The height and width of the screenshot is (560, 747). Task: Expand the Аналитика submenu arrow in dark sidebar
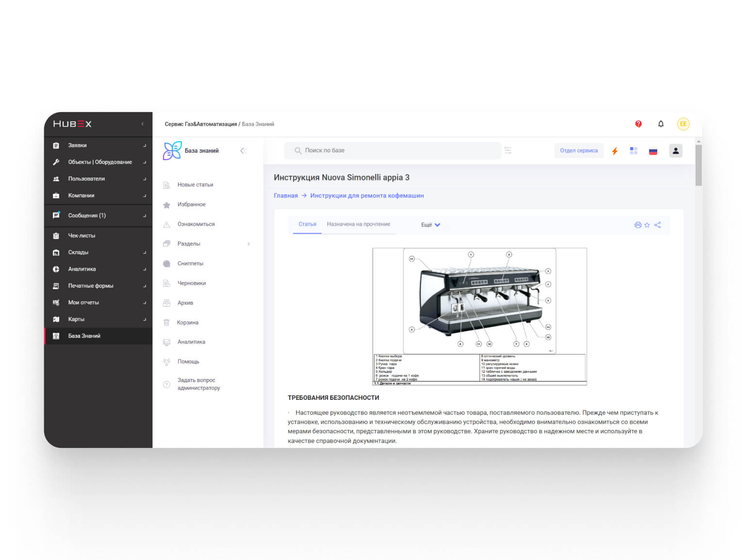144,269
